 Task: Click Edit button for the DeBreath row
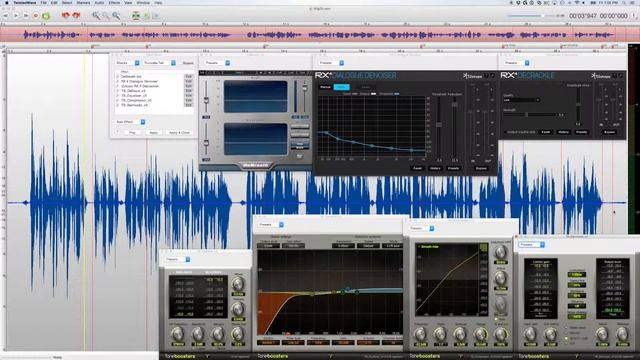click(188, 76)
